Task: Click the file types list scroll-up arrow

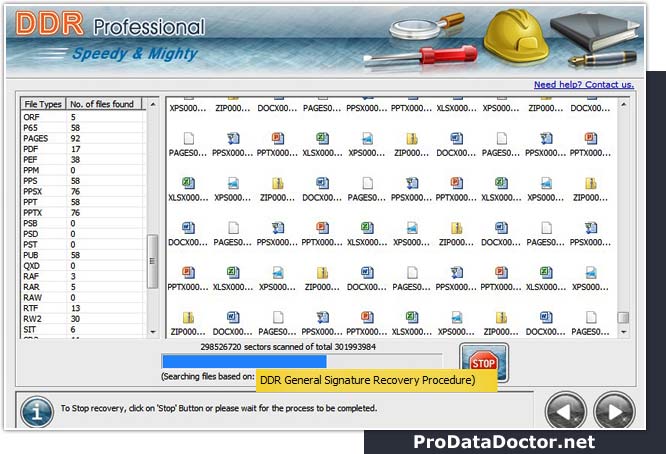Action: [153, 104]
